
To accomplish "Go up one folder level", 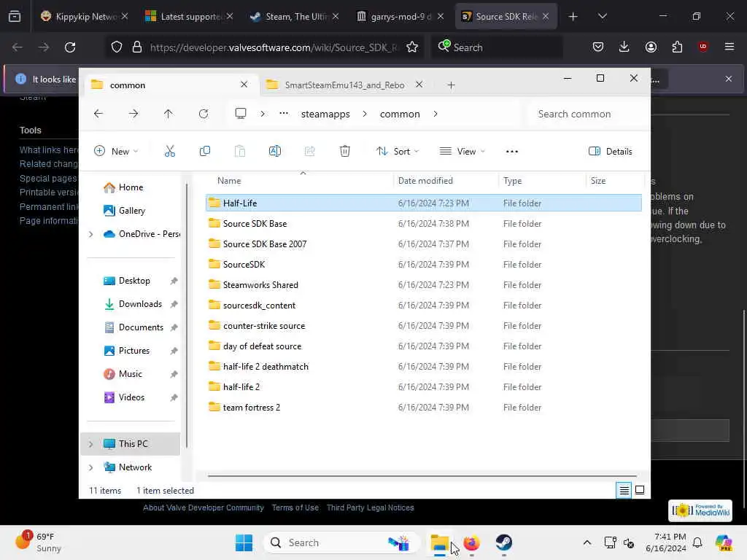I will coord(169,114).
